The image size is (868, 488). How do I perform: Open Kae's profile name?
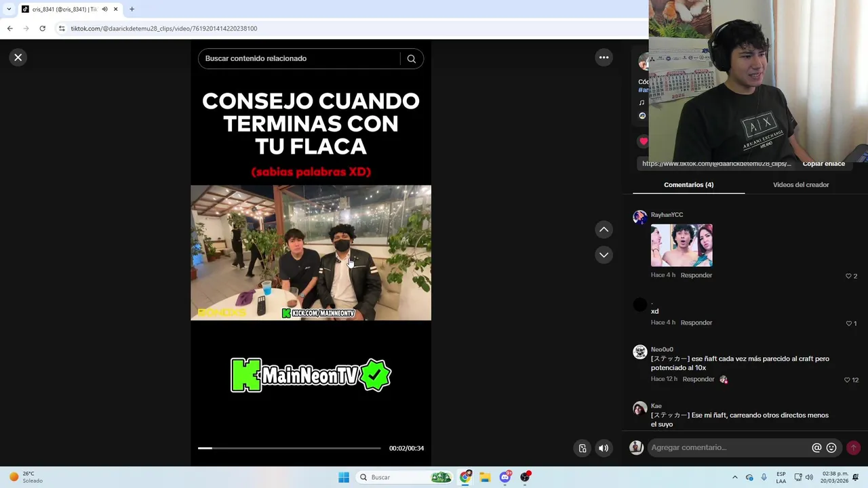click(x=656, y=406)
